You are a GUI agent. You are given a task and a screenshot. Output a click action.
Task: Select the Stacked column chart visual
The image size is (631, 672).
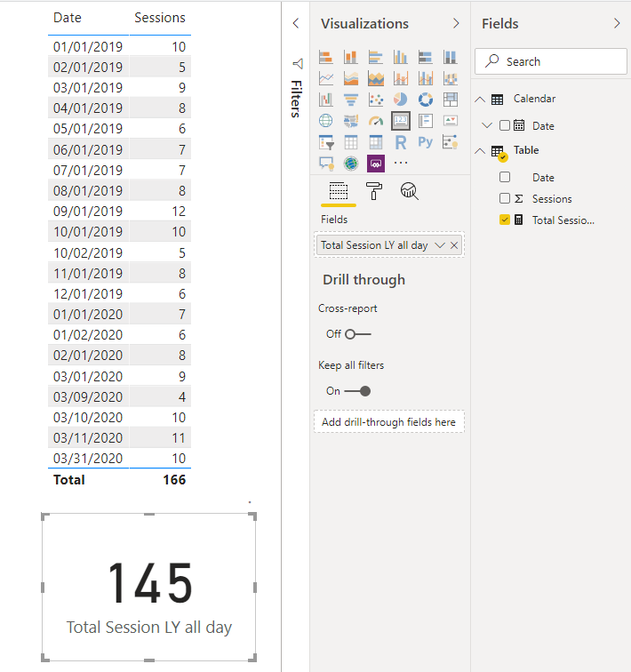tap(351, 57)
